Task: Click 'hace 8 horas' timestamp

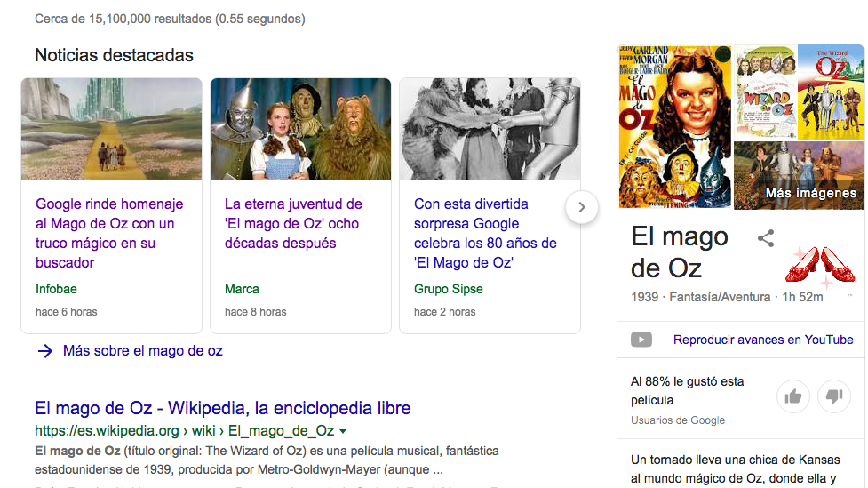Action: point(255,312)
